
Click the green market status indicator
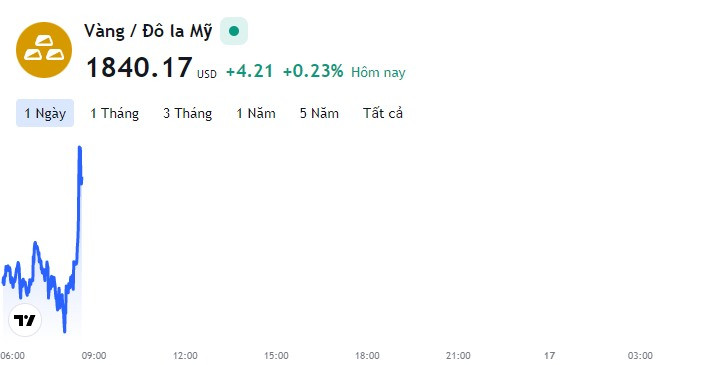[x=234, y=31]
